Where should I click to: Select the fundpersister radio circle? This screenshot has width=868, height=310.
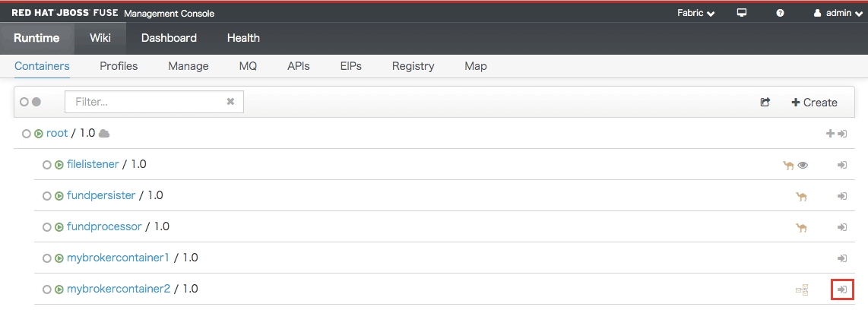(x=47, y=196)
